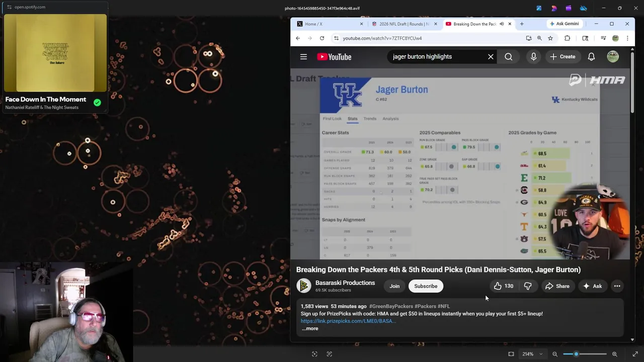Click the Basaraski Productions channel avatar

304,286
